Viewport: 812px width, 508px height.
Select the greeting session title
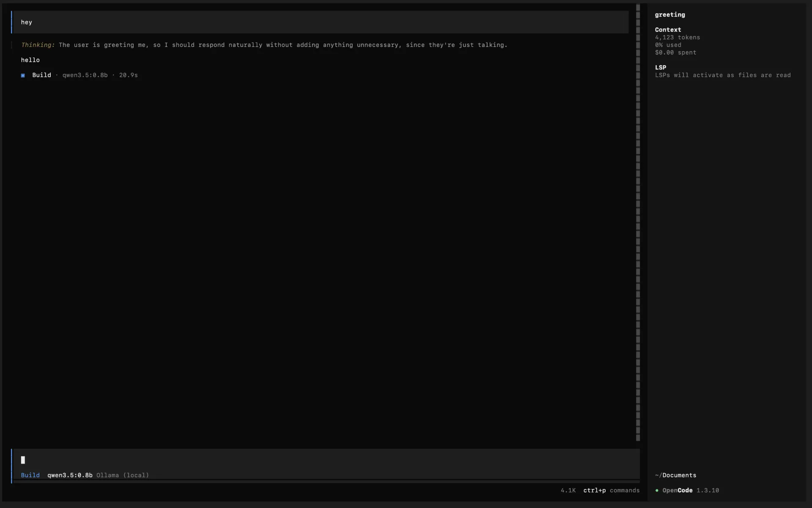[670, 15]
